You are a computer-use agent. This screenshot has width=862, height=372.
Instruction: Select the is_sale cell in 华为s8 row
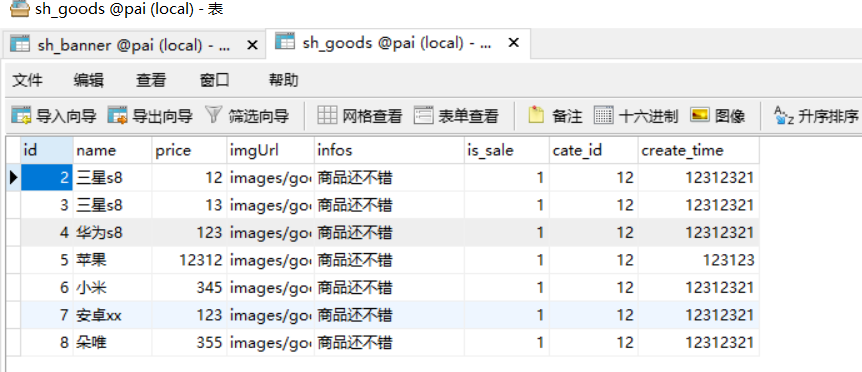pyautogui.click(x=506, y=232)
